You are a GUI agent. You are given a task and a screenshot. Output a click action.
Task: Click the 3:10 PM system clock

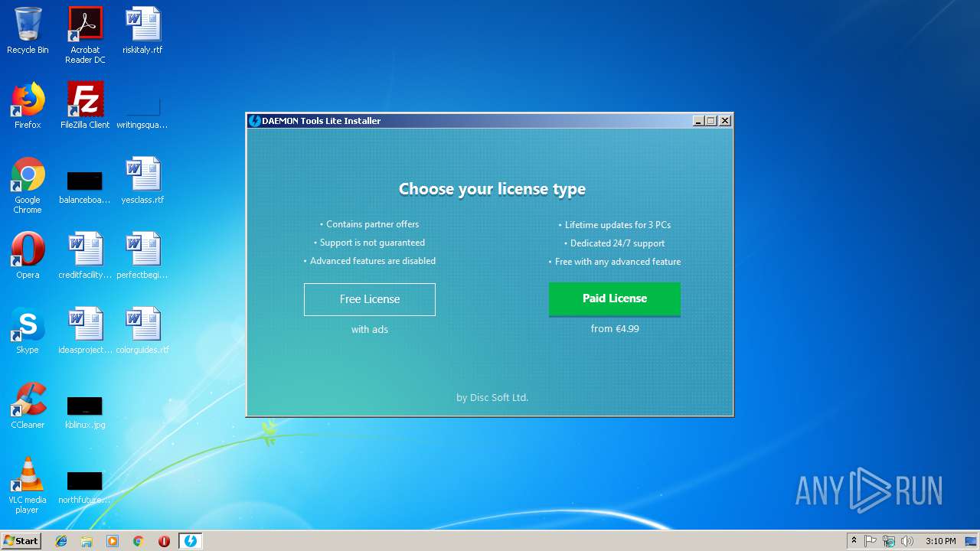[x=940, y=541]
